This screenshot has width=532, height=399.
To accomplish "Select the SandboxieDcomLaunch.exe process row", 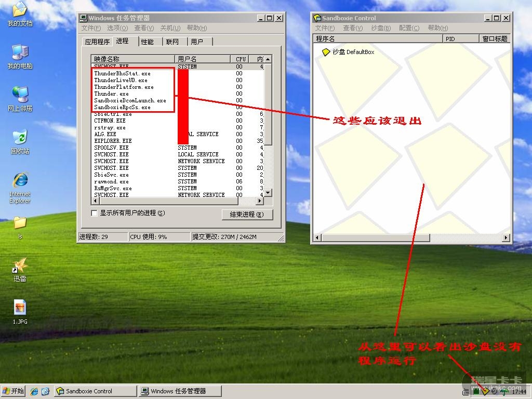I will pos(177,100).
